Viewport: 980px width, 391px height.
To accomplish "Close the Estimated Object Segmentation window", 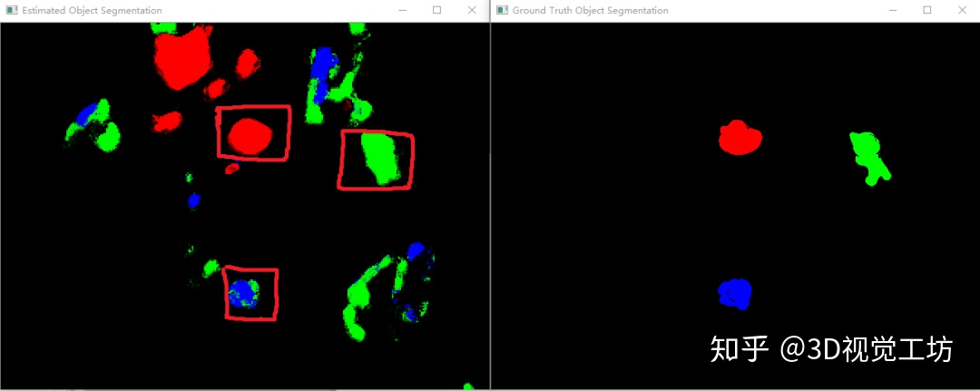I will tap(472, 11).
